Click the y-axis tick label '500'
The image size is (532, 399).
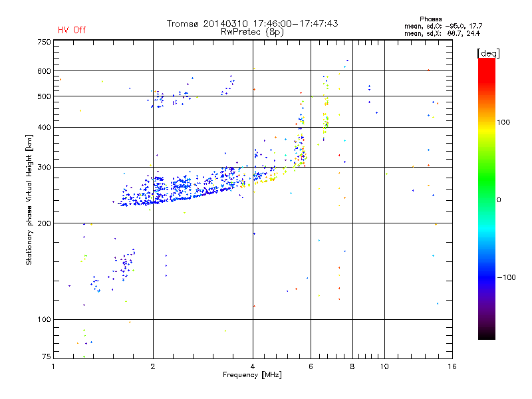click(x=44, y=96)
